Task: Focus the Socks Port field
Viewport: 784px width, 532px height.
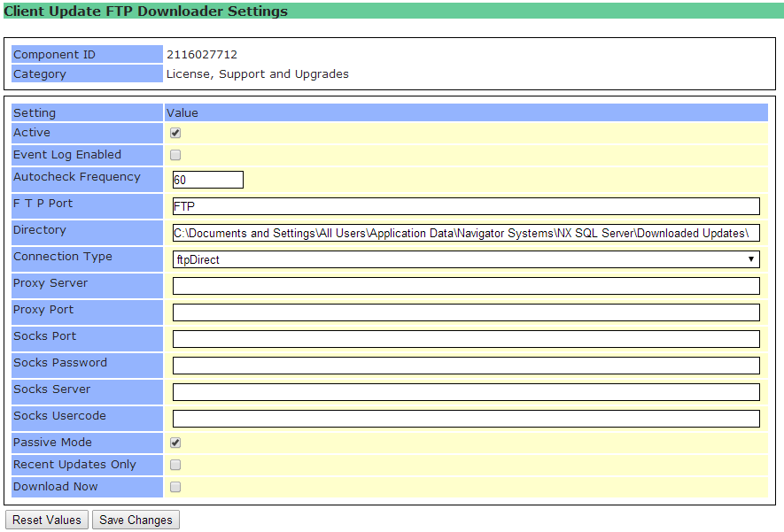Action: coord(465,339)
